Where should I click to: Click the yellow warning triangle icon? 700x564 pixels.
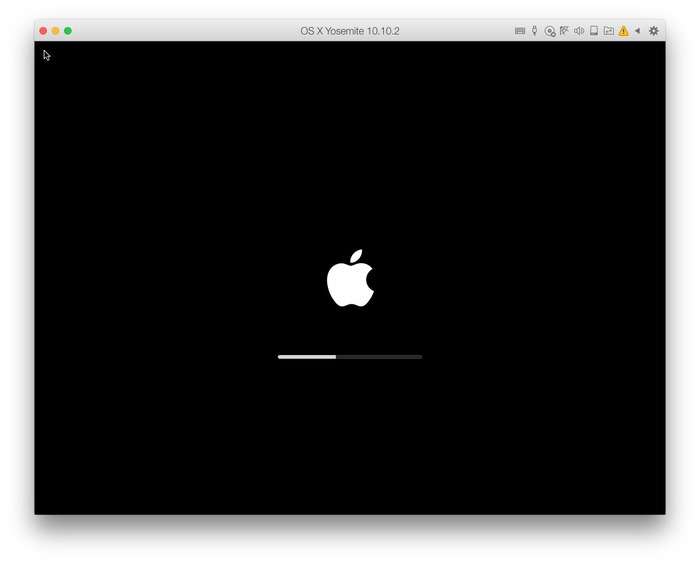click(623, 31)
